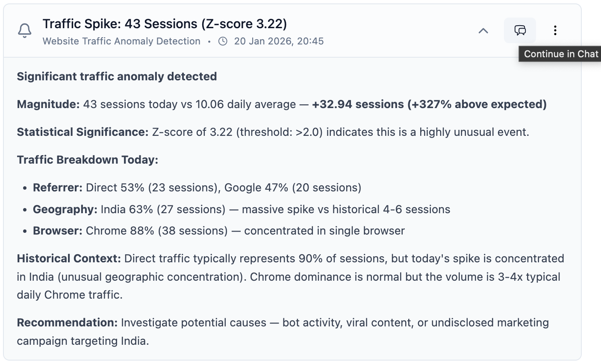
Task: Select the Referrer bullet item
Action: (x=197, y=188)
